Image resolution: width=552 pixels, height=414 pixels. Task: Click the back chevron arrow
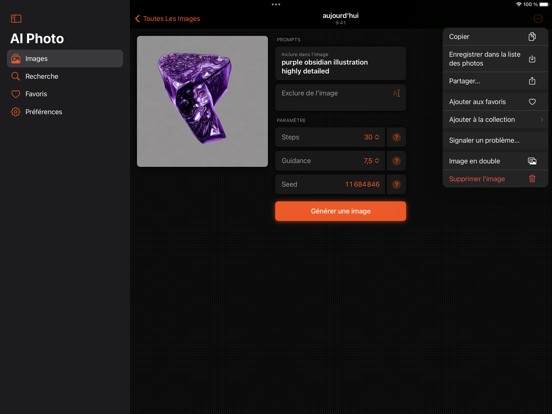click(137, 19)
